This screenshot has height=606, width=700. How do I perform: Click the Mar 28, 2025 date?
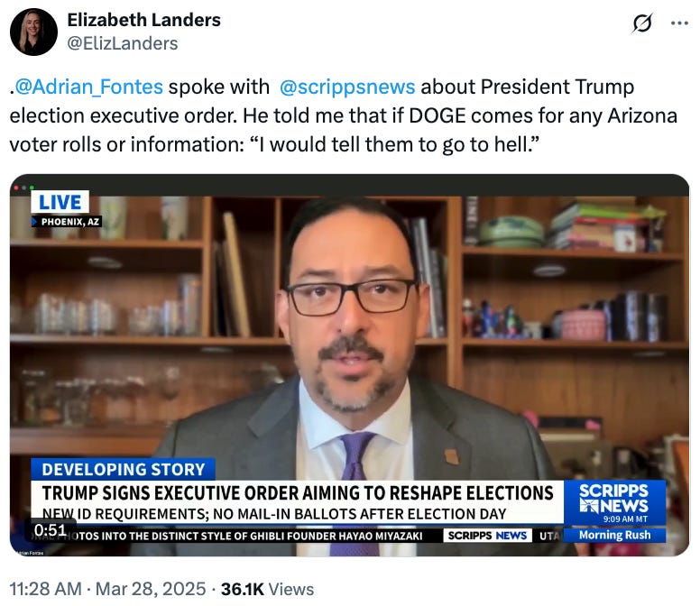(x=151, y=589)
